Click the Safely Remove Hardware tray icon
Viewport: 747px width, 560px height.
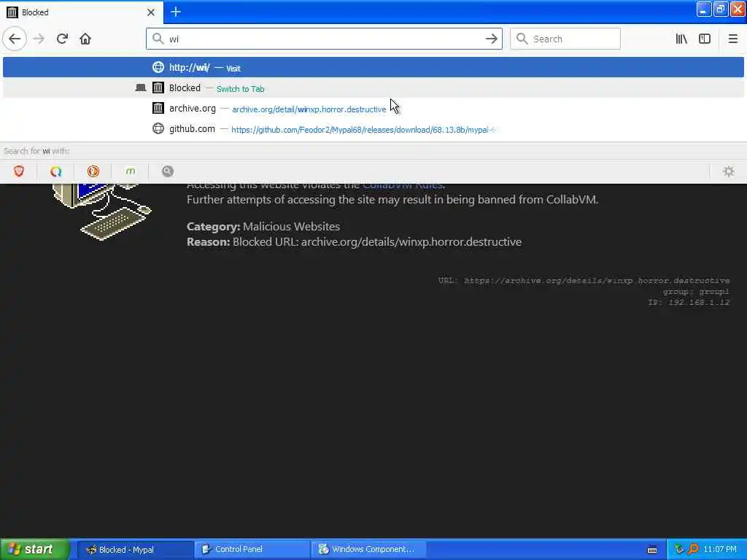(679, 550)
